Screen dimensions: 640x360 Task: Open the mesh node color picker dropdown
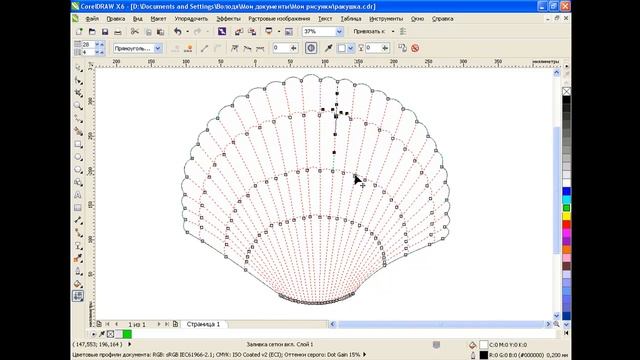tap(350, 48)
